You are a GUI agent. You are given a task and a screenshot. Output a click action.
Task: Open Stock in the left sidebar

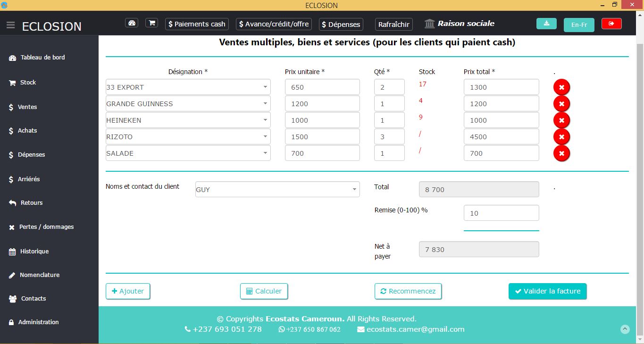pyautogui.click(x=28, y=83)
